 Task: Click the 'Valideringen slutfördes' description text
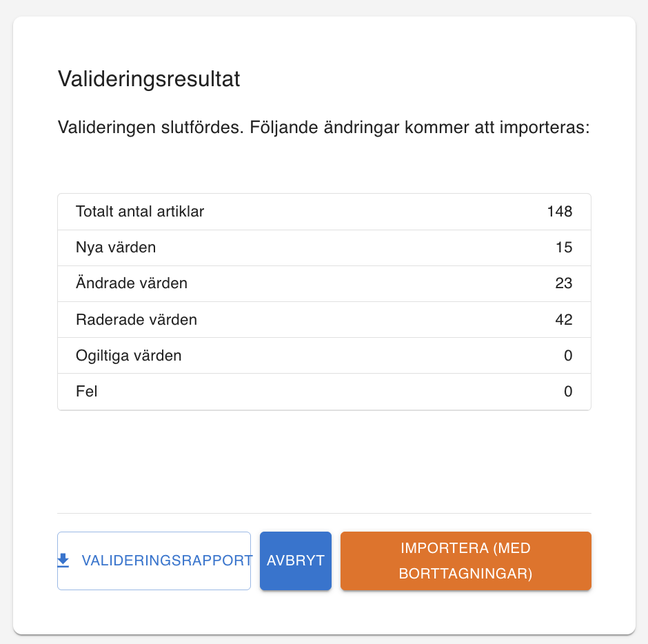[x=149, y=128]
